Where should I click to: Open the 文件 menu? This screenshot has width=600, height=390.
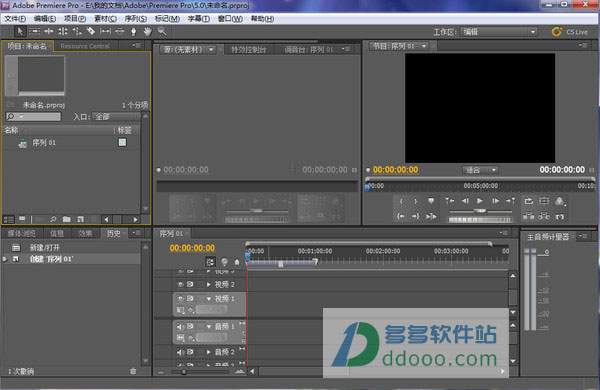coord(15,19)
